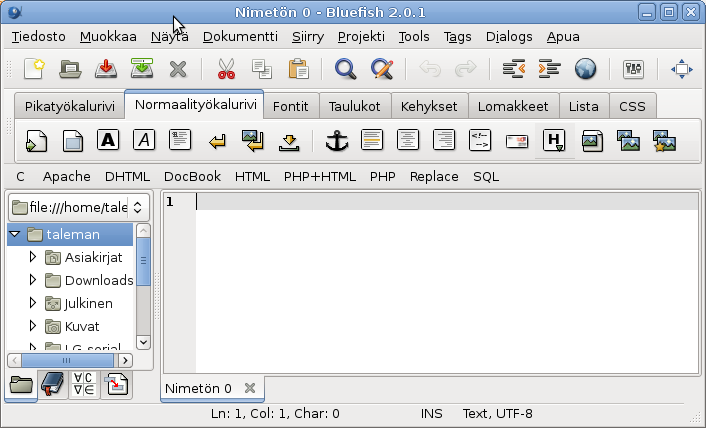Toggle fullscreen with the four-arrows icon

(682, 69)
